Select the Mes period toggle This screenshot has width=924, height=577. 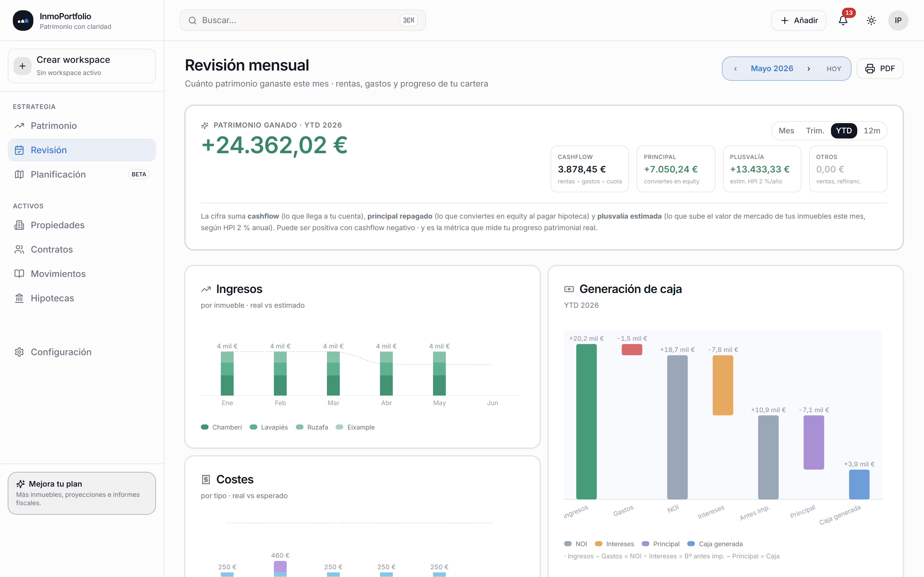click(x=786, y=130)
